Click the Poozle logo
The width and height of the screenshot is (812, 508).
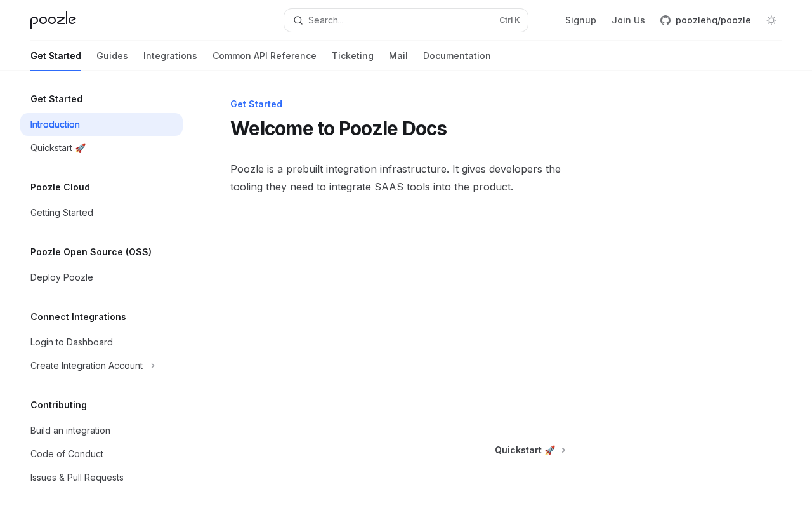[x=53, y=20]
